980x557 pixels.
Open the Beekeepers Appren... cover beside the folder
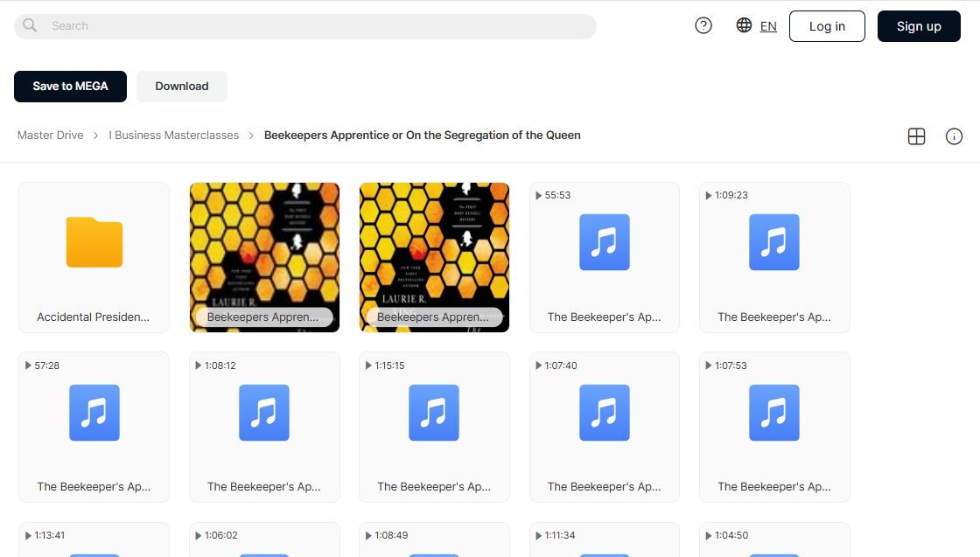[264, 257]
